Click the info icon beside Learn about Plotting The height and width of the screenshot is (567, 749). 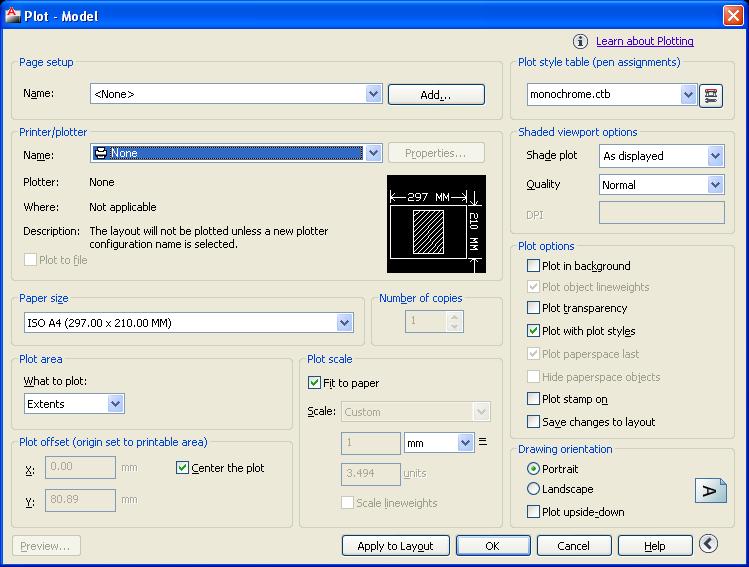(580, 41)
